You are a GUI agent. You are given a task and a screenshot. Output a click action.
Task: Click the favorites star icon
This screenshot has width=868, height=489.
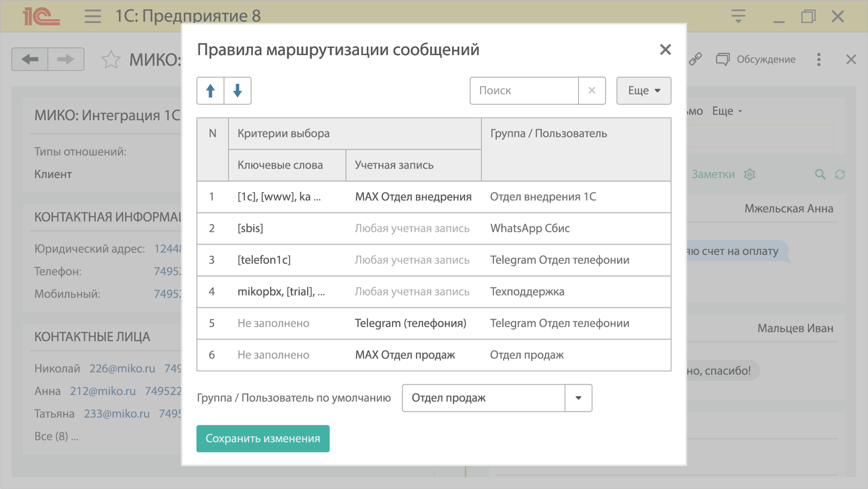[111, 60]
